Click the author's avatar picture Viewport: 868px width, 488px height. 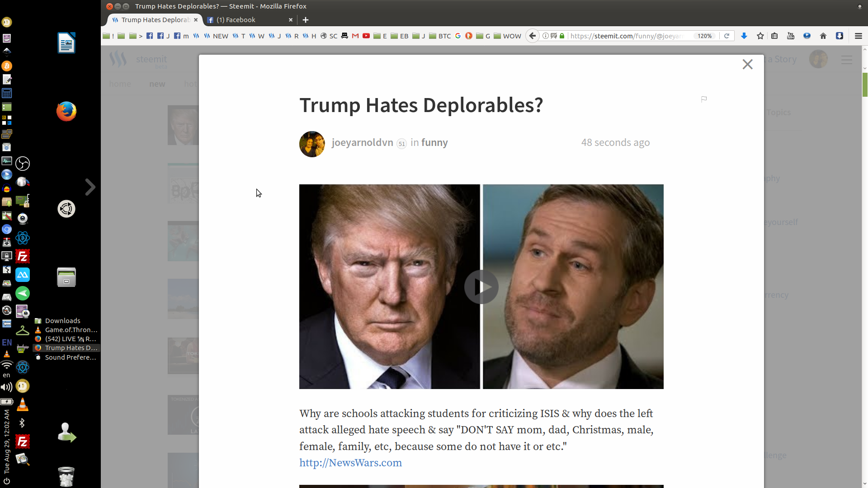(312, 144)
